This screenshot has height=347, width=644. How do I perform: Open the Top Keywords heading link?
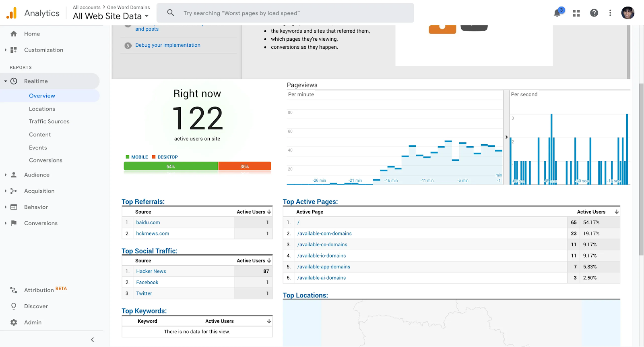point(144,311)
